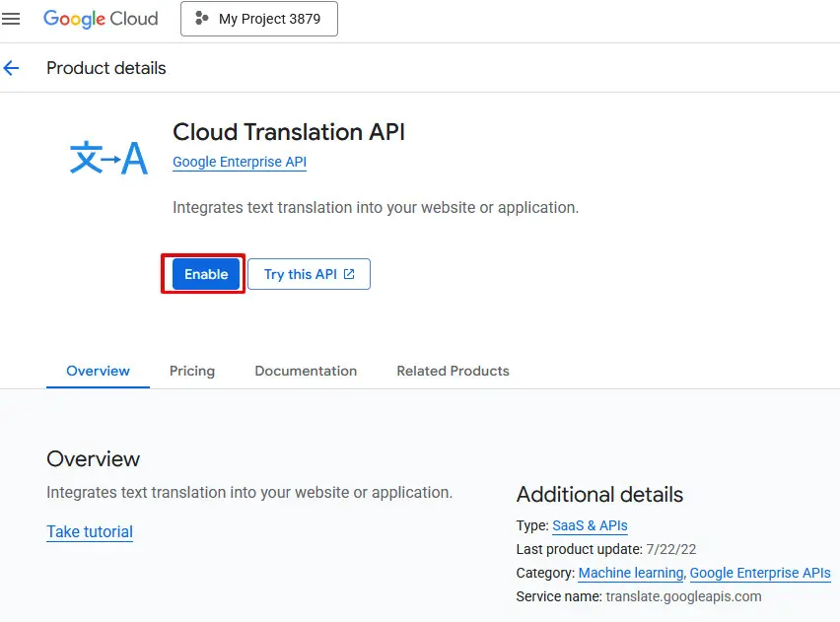Click the translate.googleapis.com service name

[683, 596]
